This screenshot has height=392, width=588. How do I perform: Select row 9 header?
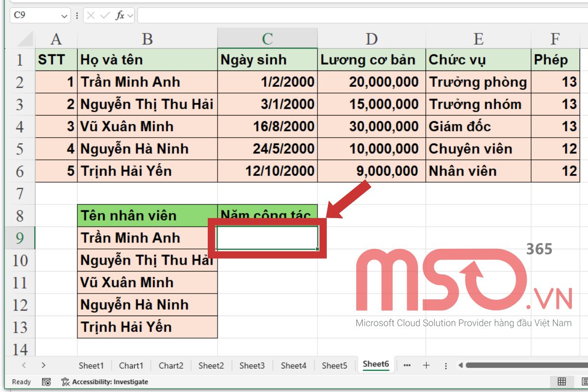point(20,238)
